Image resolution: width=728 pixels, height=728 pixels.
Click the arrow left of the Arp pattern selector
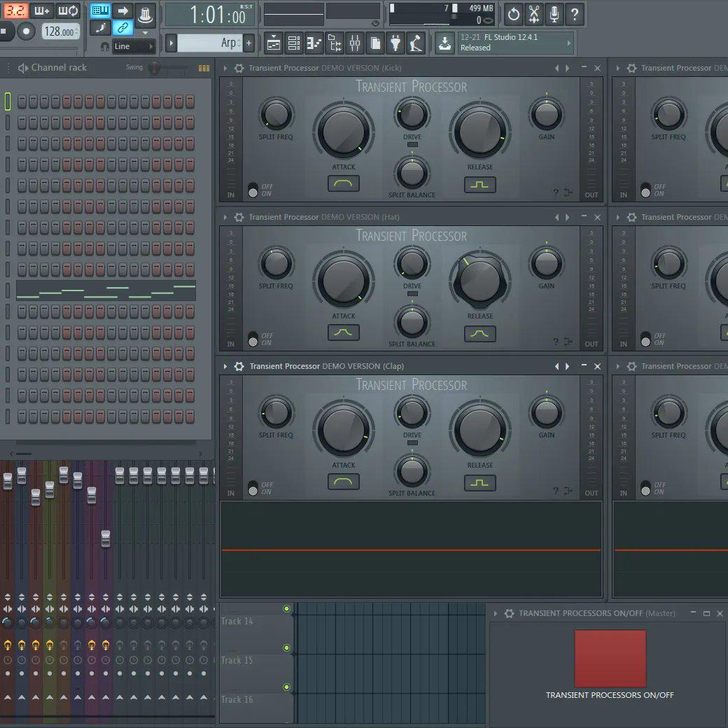click(171, 43)
